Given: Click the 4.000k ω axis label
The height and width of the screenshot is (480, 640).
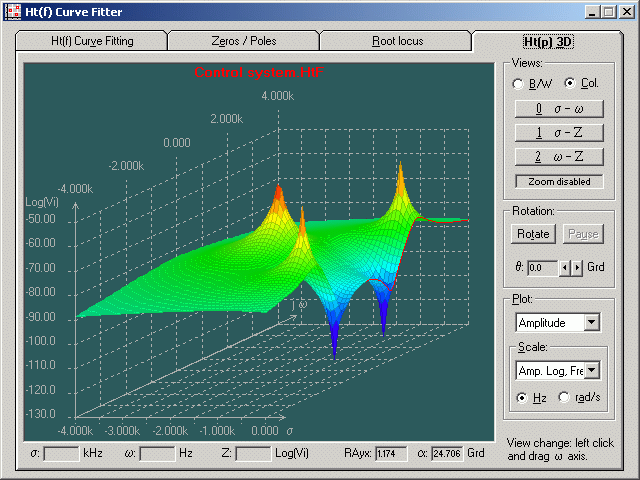Looking at the screenshot, I should (x=278, y=96).
